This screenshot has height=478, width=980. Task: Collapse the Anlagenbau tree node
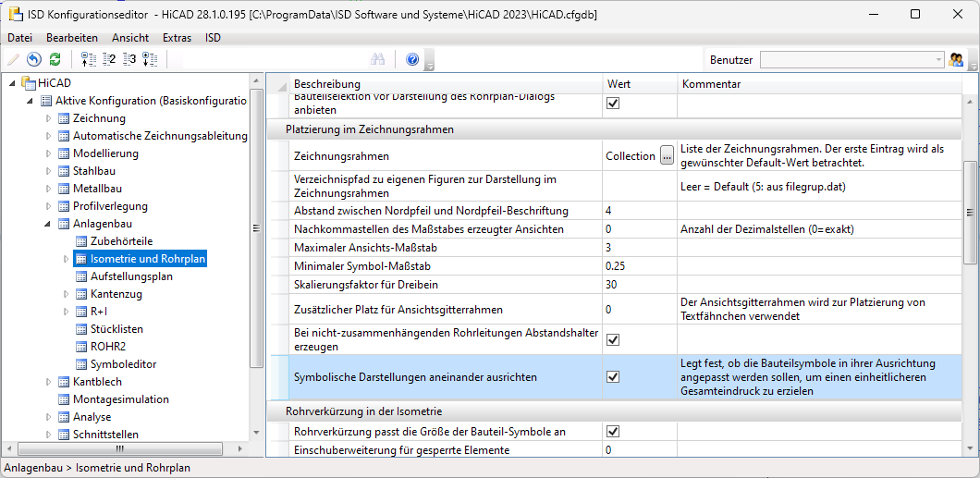50,224
